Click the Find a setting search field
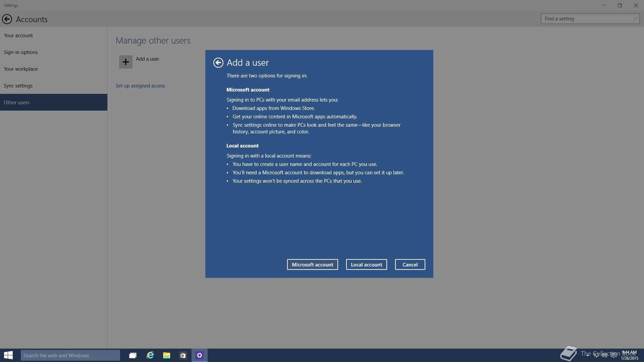Image resolution: width=644 pixels, height=362 pixels. click(590, 19)
